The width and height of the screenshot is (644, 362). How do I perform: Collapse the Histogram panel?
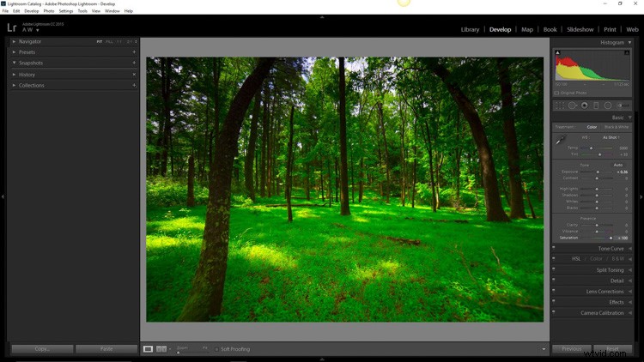coord(629,42)
